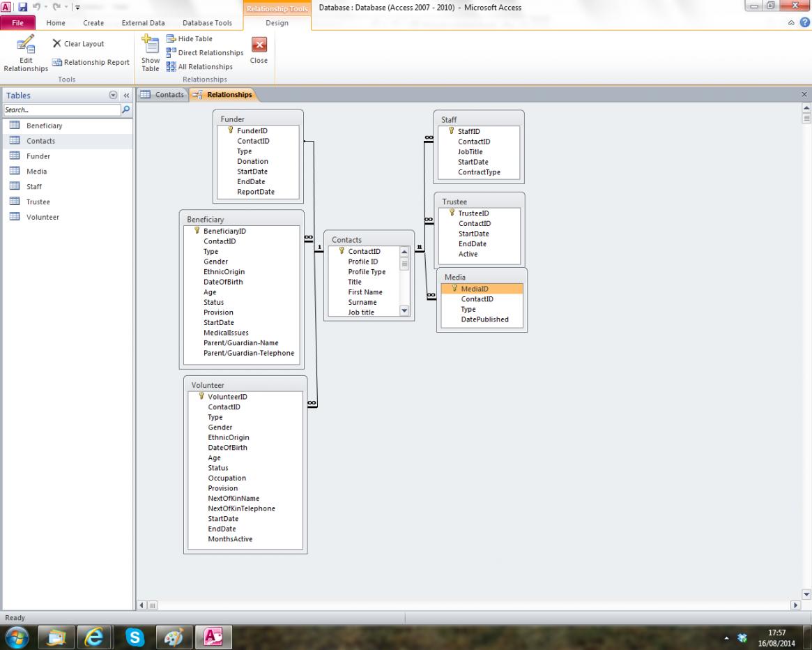
Task: Clear Layout of the relationships diagram
Action: (78, 44)
